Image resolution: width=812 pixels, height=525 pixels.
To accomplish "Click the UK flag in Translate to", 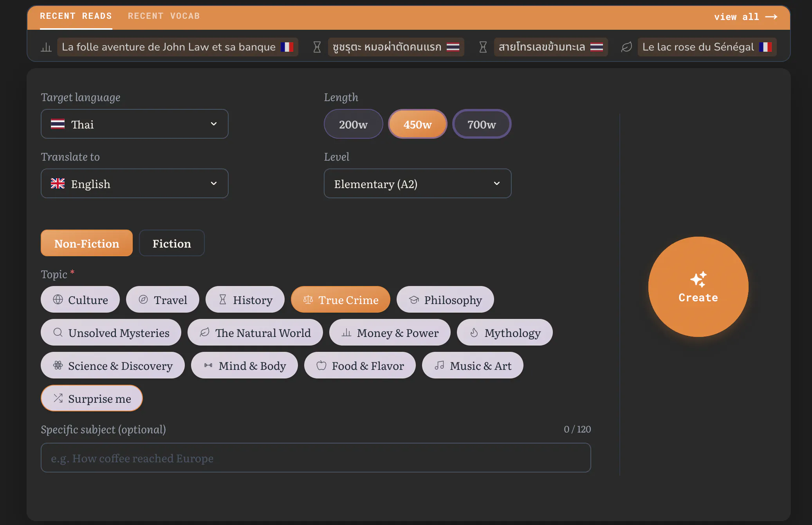I will (58, 183).
